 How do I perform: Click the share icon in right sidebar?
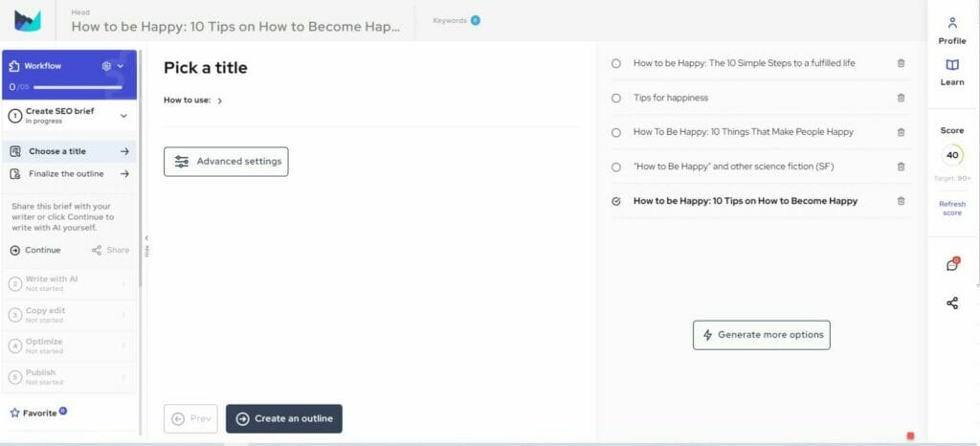tap(952, 303)
